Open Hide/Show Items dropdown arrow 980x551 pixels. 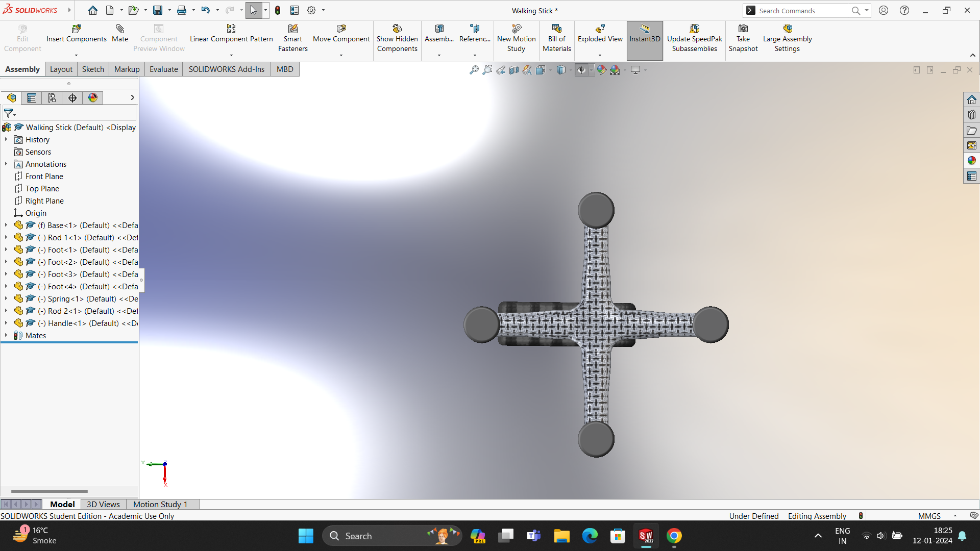point(592,70)
